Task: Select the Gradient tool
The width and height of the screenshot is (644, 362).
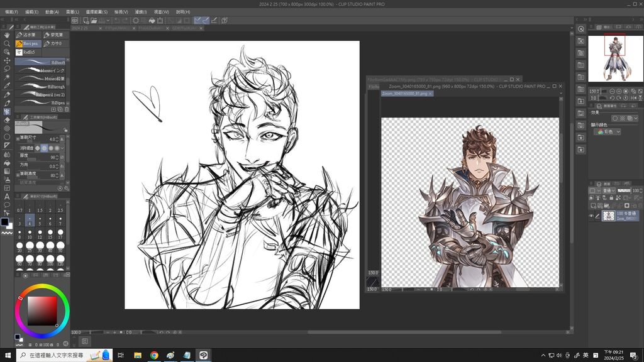Action: click(7, 171)
